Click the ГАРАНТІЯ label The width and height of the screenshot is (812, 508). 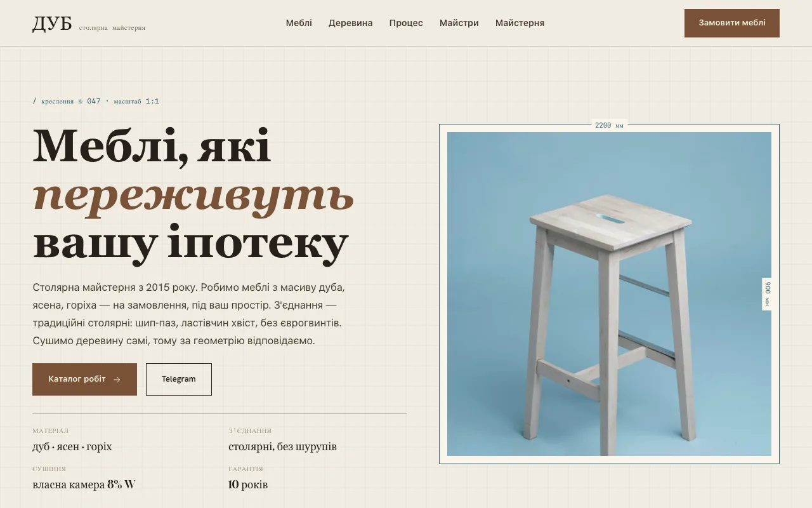[x=246, y=469]
